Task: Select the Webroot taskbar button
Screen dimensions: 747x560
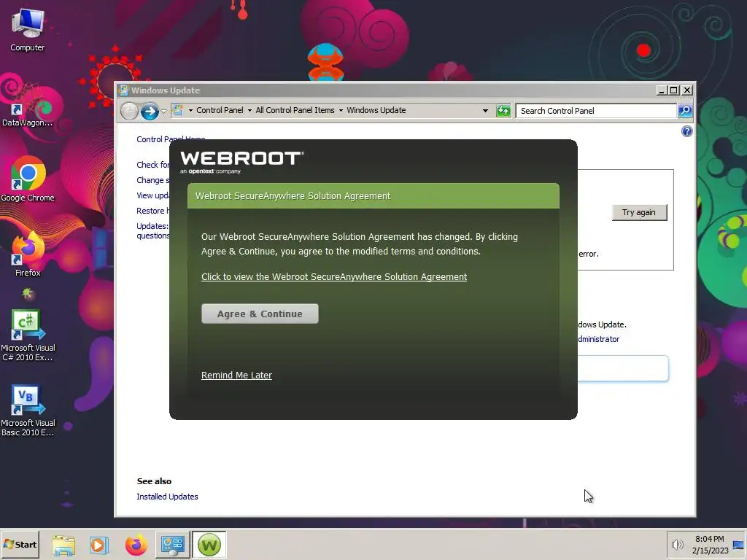Action: (x=209, y=545)
